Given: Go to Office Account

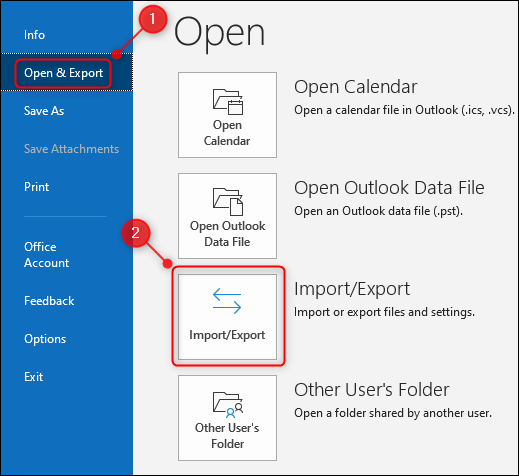Looking at the screenshot, I should coord(46,255).
